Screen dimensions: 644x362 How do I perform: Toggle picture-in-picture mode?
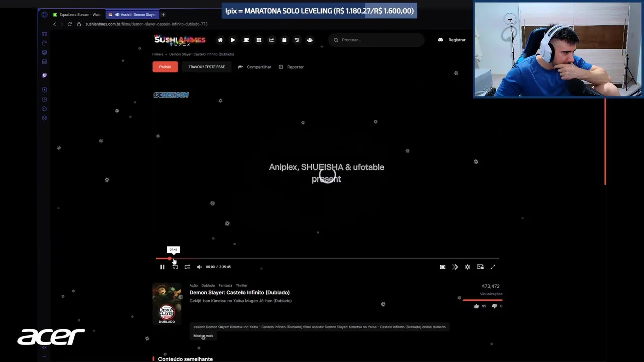pyautogui.click(x=480, y=267)
